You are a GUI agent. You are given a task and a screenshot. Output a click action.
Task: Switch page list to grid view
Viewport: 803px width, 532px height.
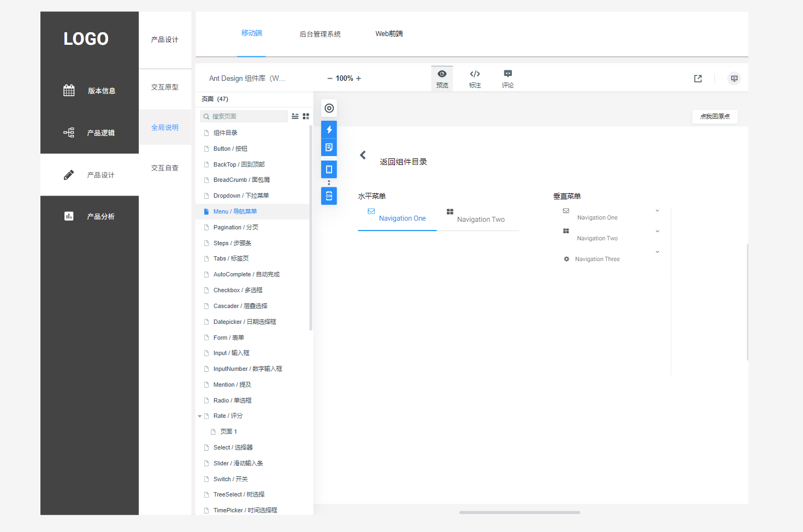pos(306,116)
